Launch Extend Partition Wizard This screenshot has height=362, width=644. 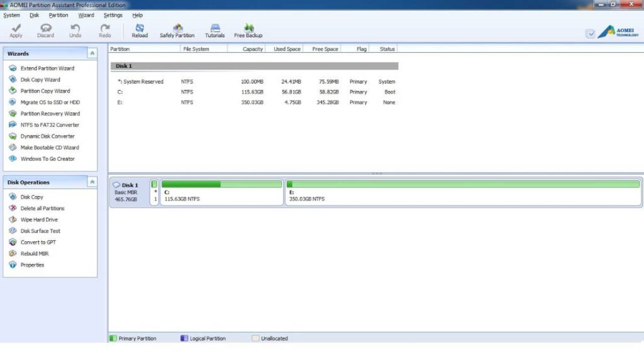point(47,69)
